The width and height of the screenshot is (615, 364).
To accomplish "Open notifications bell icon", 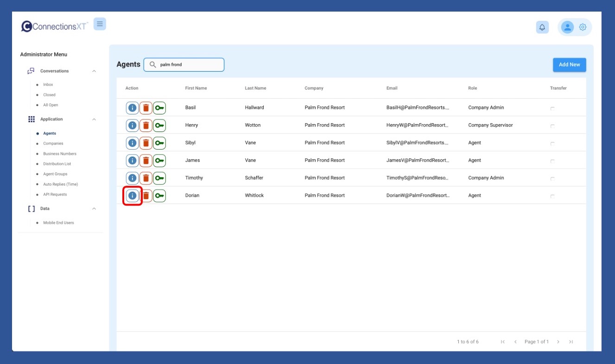I will point(542,27).
